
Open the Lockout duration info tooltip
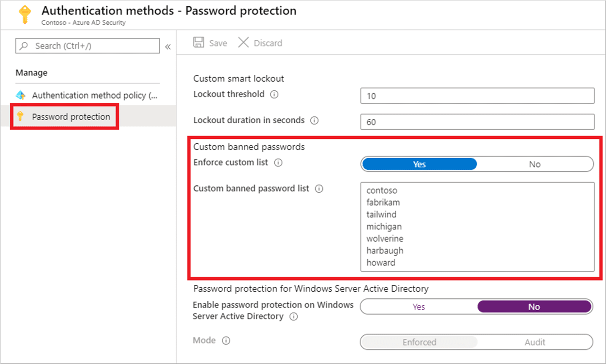[315, 120]
